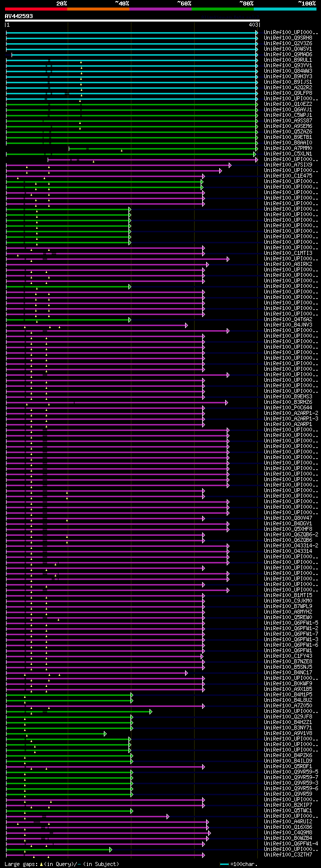
Task: Open hit UniRef100_B9H3Y3
Action: coord(288,76)
